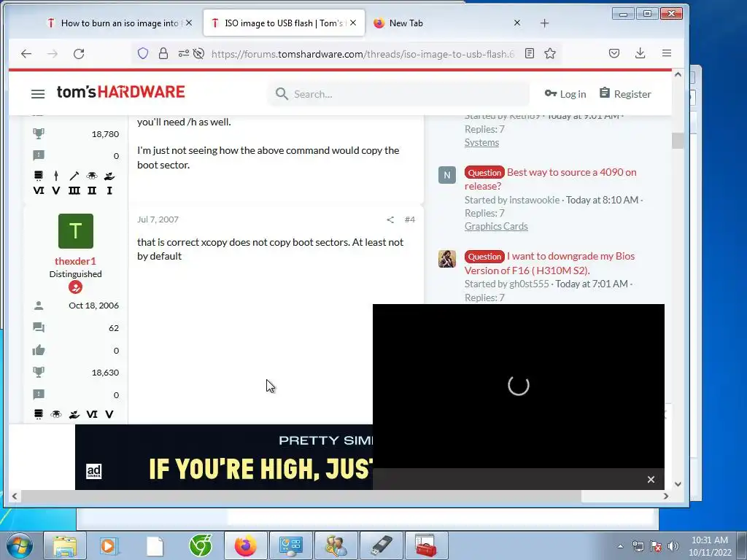Screen dimensions: 747x560
Task: Open Action Center flag in system tray
Action: pyautogui.click(x=656, y=546)
